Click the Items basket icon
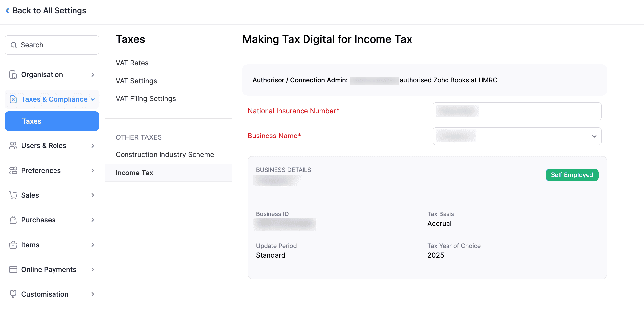Image resolution: width=644 pixels, height=310 pixels. click(13, 245)
